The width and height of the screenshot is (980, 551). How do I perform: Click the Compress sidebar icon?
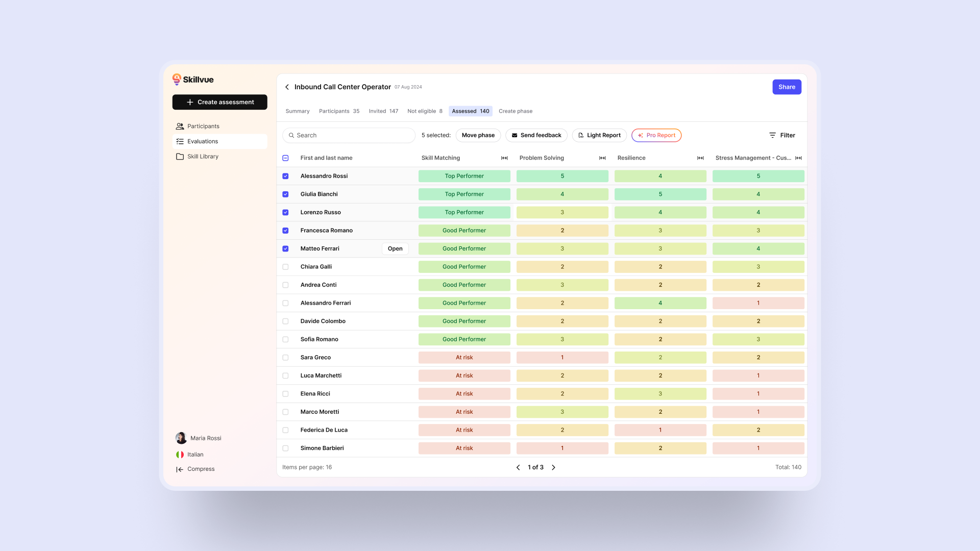click(180, 469)
